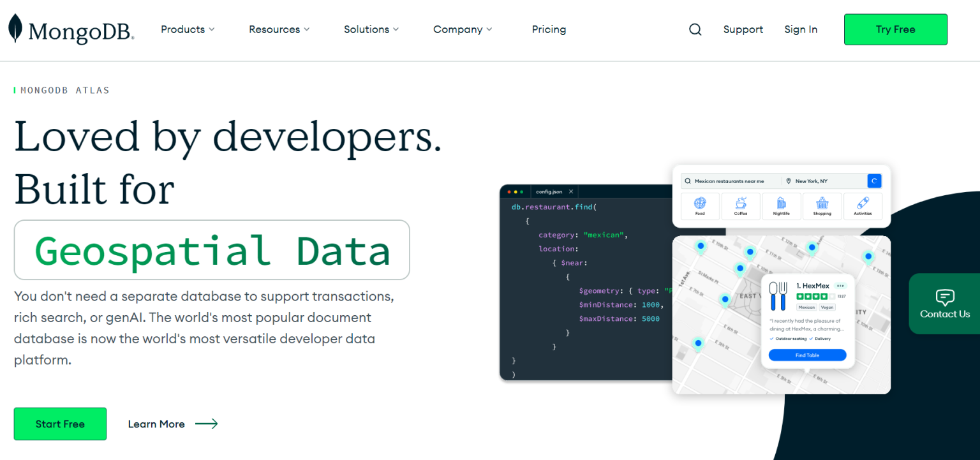Viewport: 980px width, 460px height.
Task: Expand the Products dropdown menu
Action: coord(188,29)
